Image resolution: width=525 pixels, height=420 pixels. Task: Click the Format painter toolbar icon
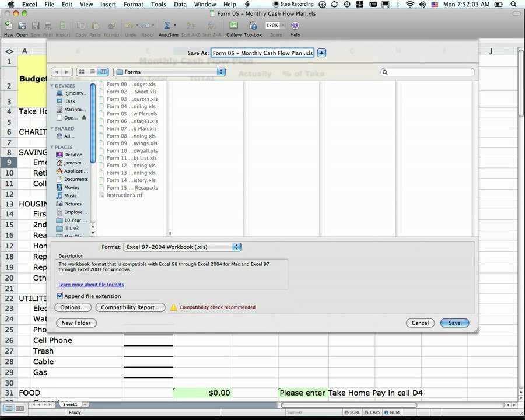pyautogui.click(x=111, y=26)
